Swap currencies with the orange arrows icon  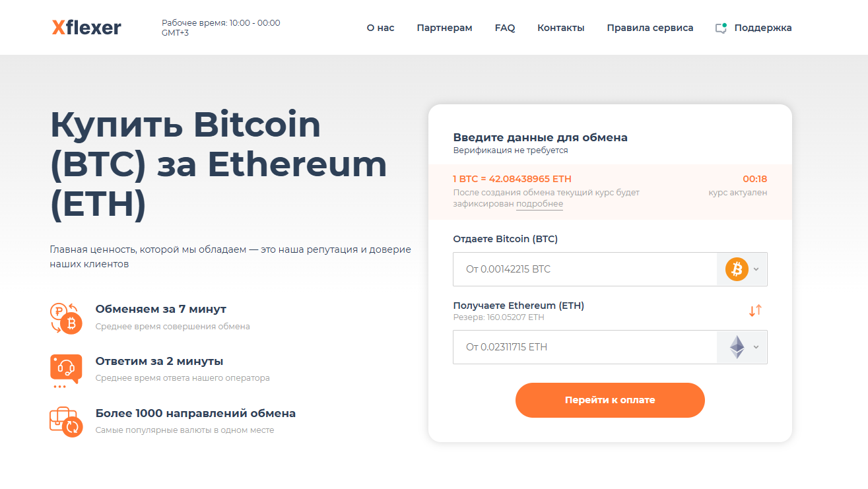755,310
